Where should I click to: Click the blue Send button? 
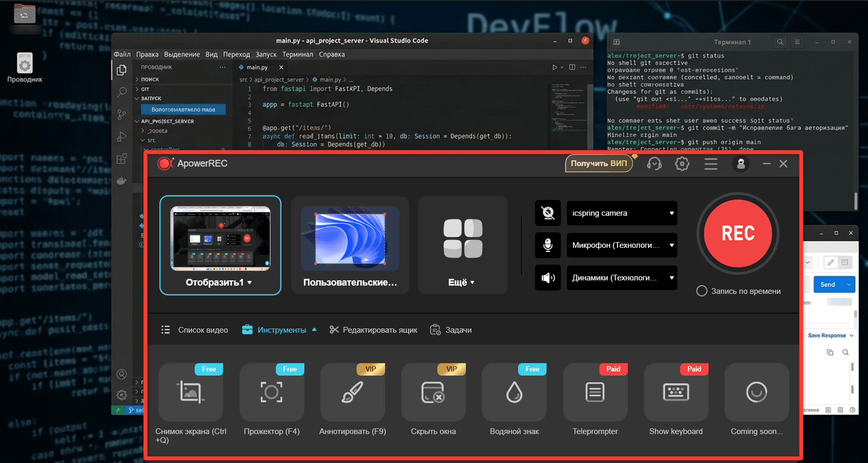(x=828, y=285)
